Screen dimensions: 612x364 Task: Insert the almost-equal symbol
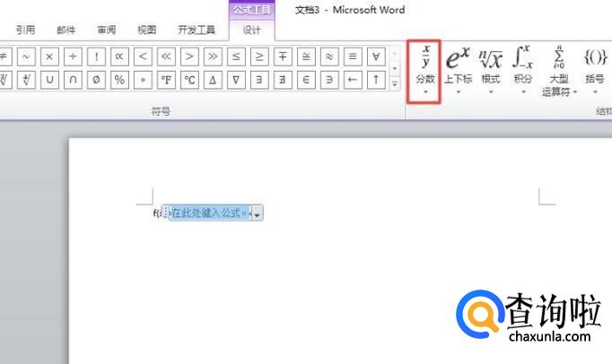[329, 56]
